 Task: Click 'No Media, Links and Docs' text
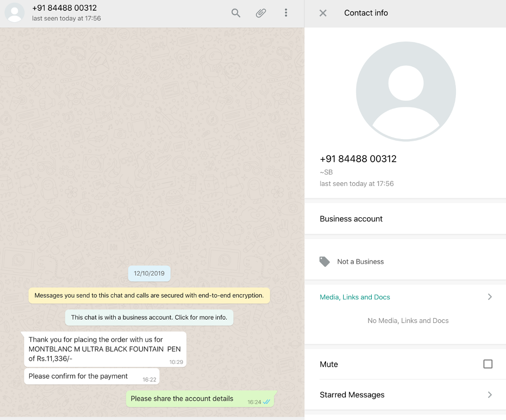(408, 321)
